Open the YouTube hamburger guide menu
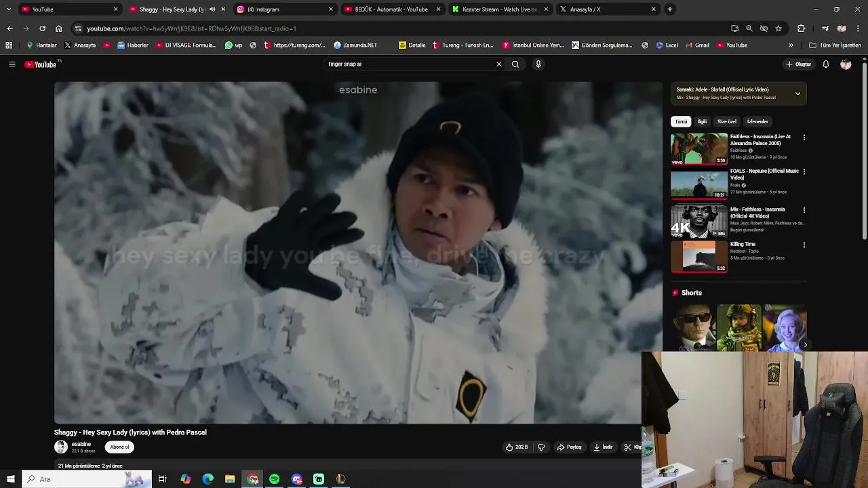This screenshot has height=488, width=868. [x=12, y=64]
